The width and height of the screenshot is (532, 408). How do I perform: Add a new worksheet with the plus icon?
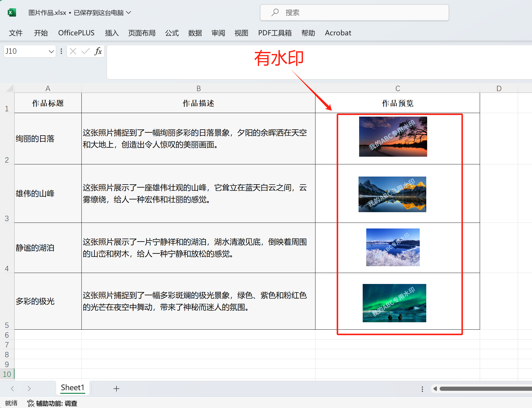[x=116, y=388]
